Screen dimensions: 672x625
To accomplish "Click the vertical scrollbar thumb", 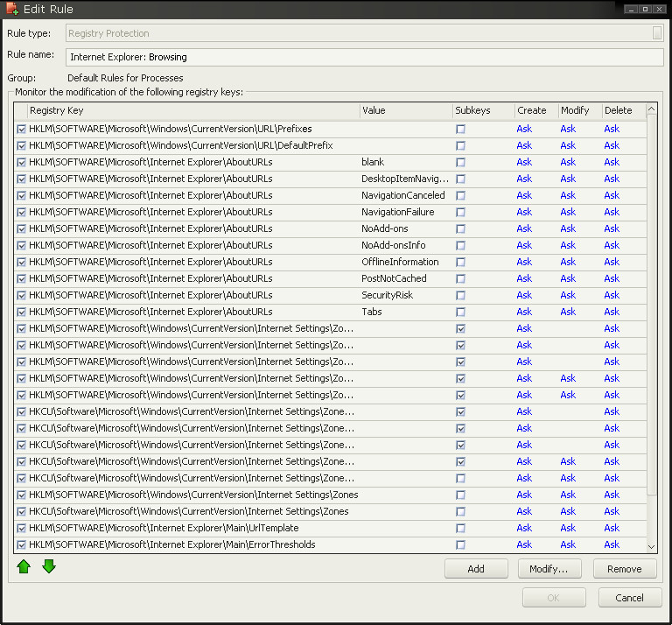I will tap(651, 305).
